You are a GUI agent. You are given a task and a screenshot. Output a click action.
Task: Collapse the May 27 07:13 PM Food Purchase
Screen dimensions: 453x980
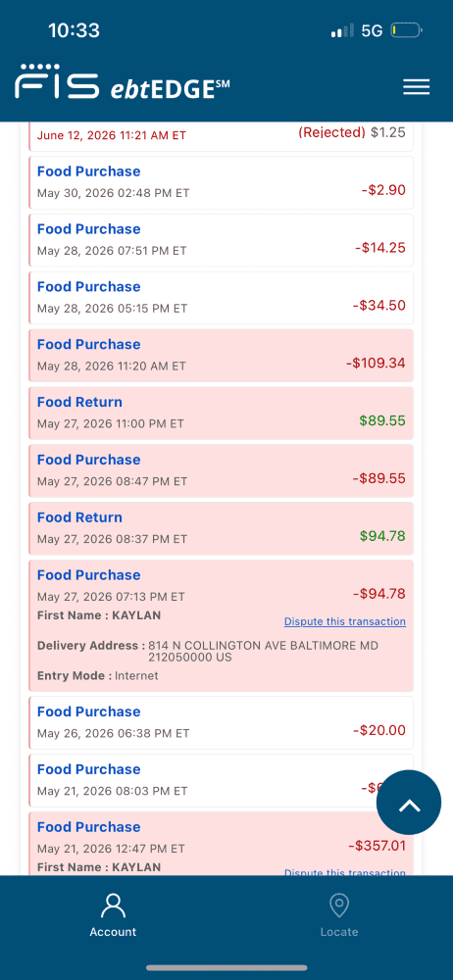click(x=221, y=625)
